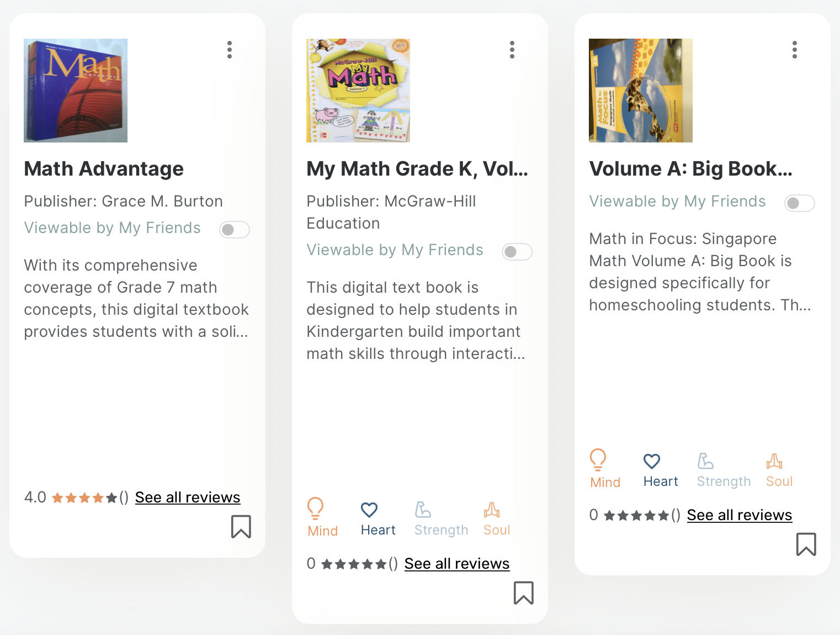The width and height of the screenshot is (840, 635).
Task: See all reviews for Volume A: Big Book
Action: pyautogui.click(x=740, y=515)
